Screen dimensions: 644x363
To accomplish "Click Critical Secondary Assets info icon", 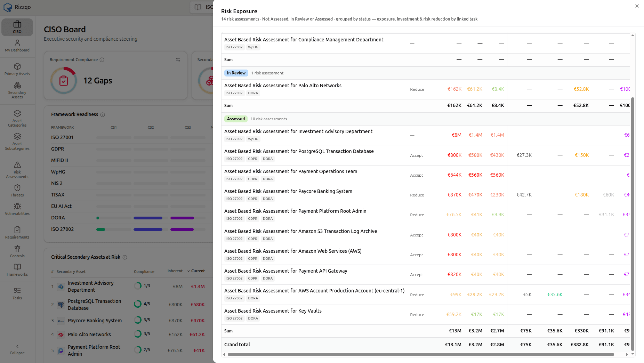I will (125, 257).
